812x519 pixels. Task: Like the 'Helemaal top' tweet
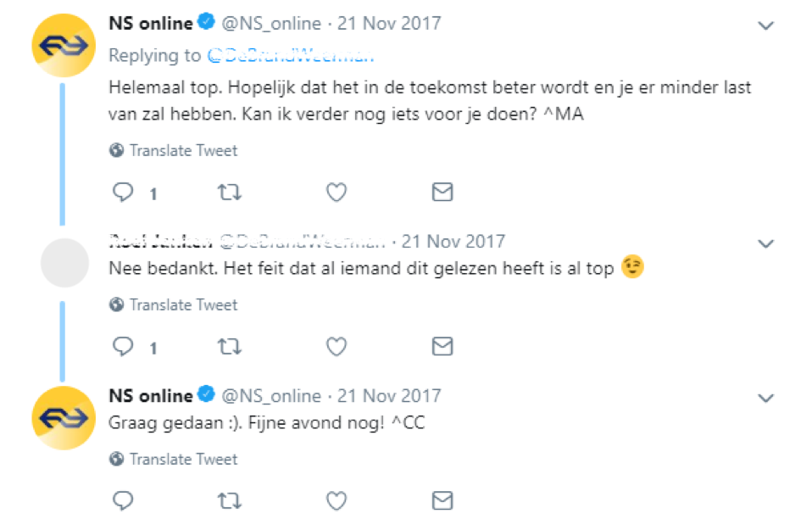[336, 193]
